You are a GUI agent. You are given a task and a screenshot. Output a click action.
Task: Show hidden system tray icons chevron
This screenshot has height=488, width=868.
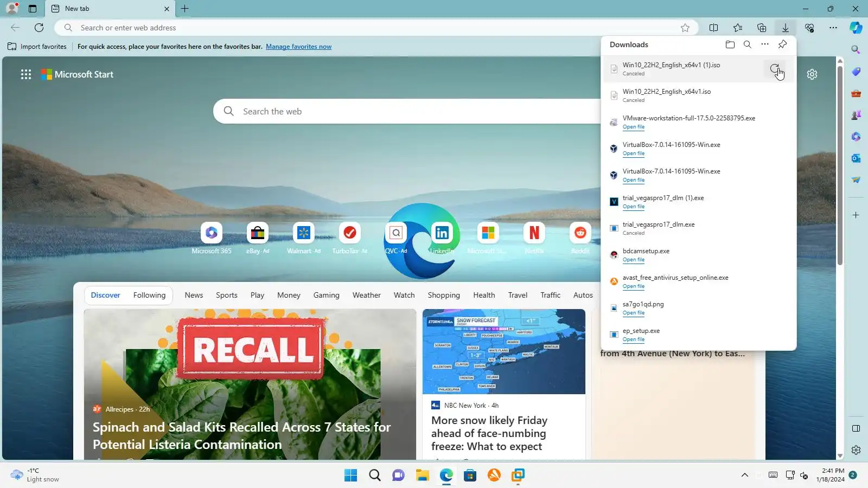[745, 475]
